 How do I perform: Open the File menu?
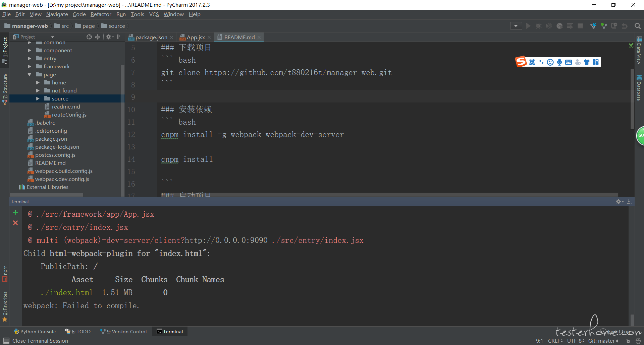tap(6, 14)
